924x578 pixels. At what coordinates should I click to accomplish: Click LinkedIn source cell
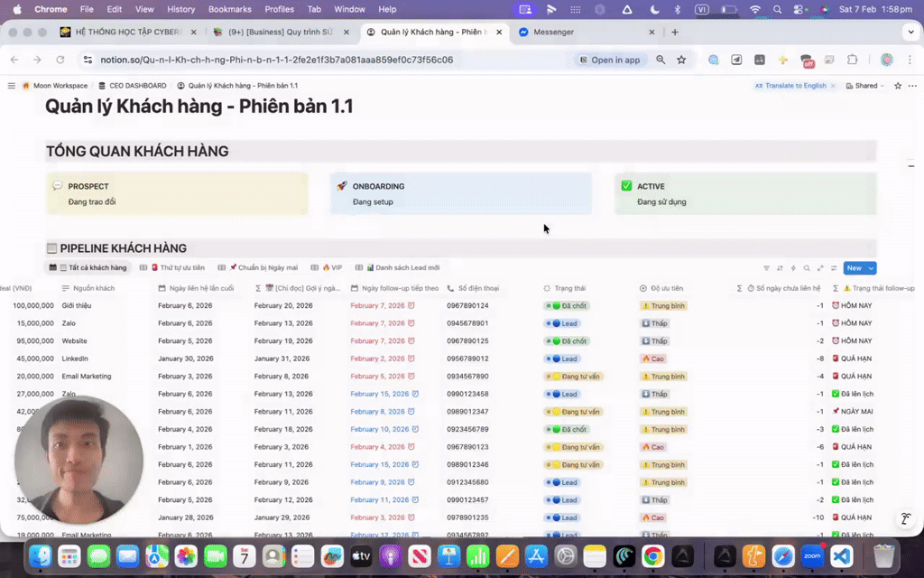(x=75, y=359)
